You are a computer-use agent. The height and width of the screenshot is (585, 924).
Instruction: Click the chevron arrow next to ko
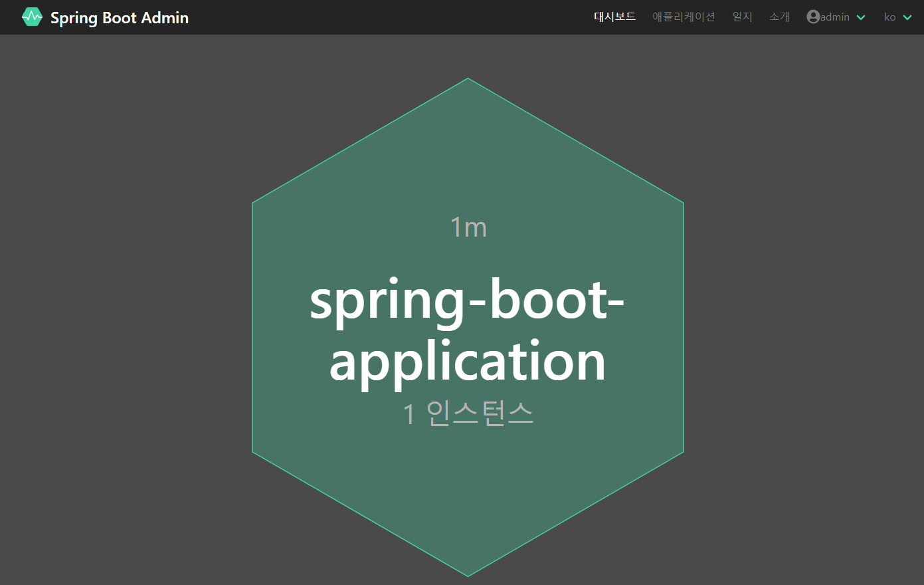907,18
